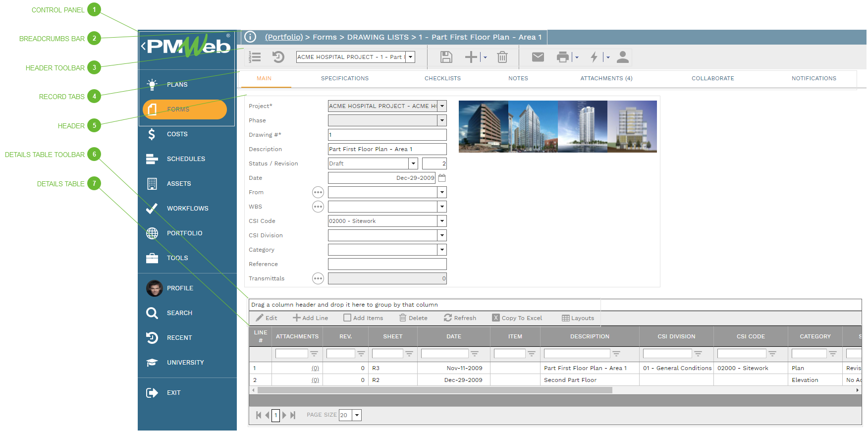Click the Portfolio breadcrumb link

283,37
